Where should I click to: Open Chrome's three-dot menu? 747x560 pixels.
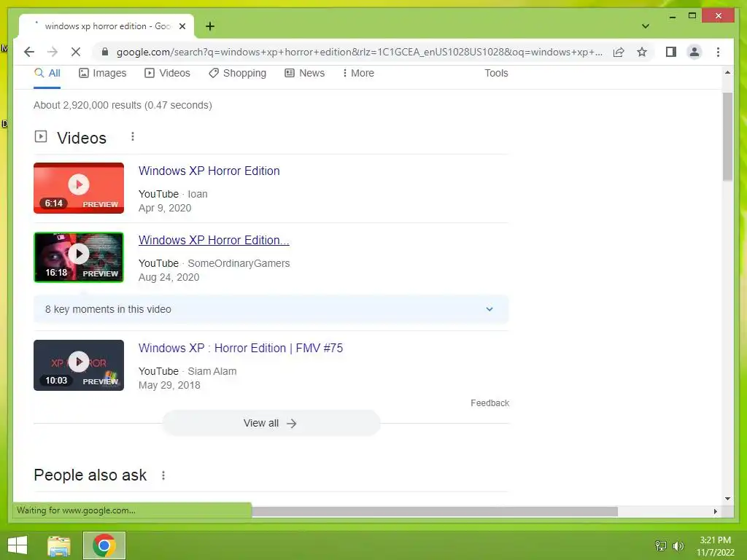click(718, 52)
